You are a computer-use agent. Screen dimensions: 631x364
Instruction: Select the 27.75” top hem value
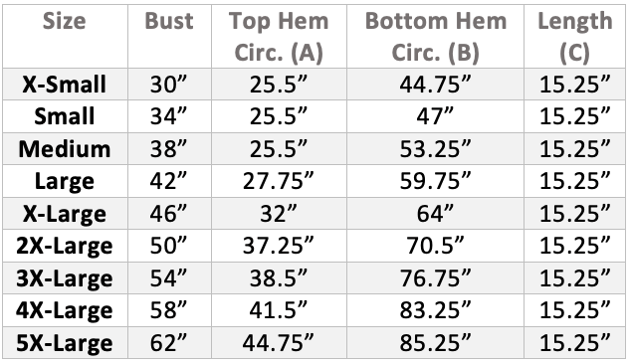[279, 181]
